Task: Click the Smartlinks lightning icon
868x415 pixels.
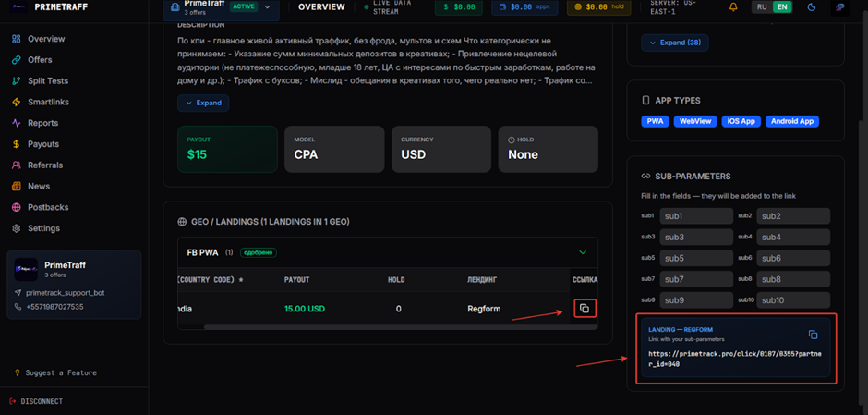Action: tap(17, 103)
